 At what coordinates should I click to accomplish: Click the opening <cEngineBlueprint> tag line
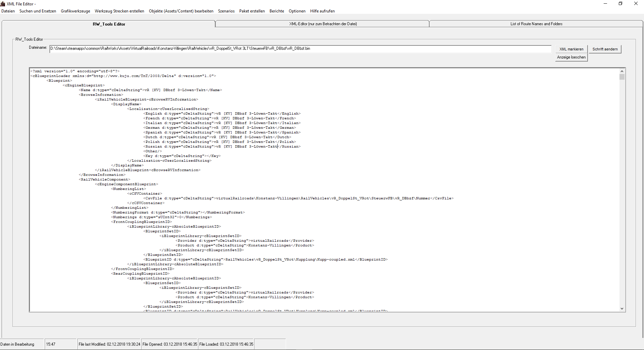click(84, 85)
